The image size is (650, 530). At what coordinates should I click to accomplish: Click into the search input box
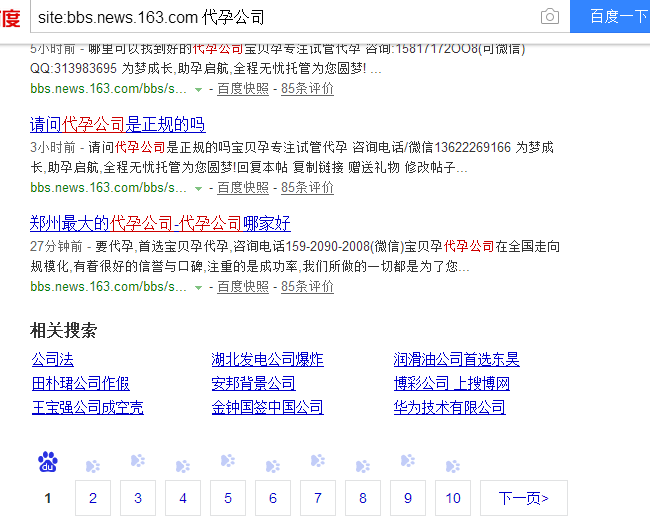[x=280, y=17]
